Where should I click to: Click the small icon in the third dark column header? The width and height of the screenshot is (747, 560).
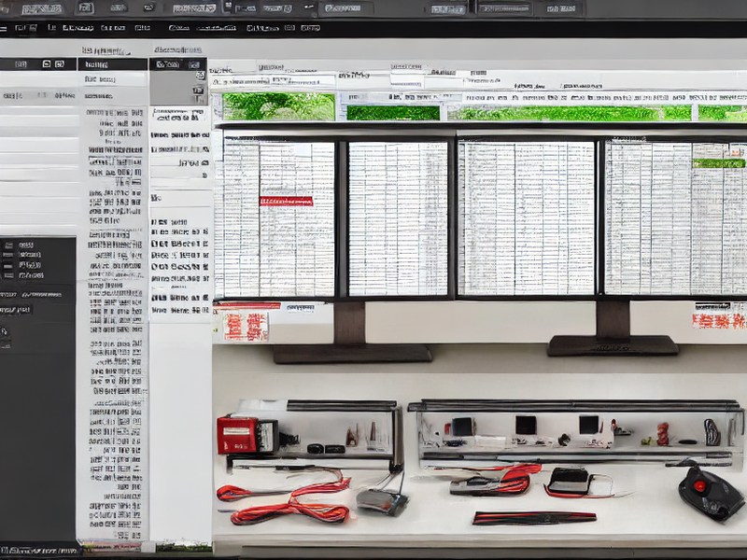194,64
